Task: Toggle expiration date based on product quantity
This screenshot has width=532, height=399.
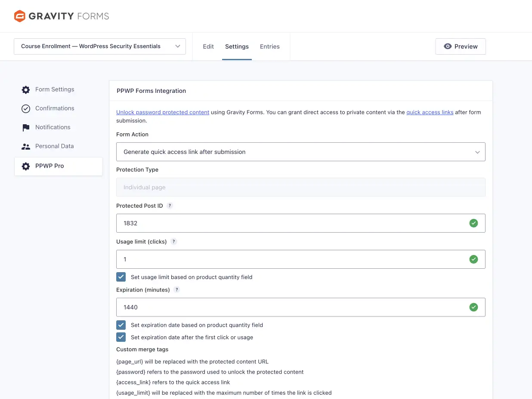Action: tap(121, 325)
